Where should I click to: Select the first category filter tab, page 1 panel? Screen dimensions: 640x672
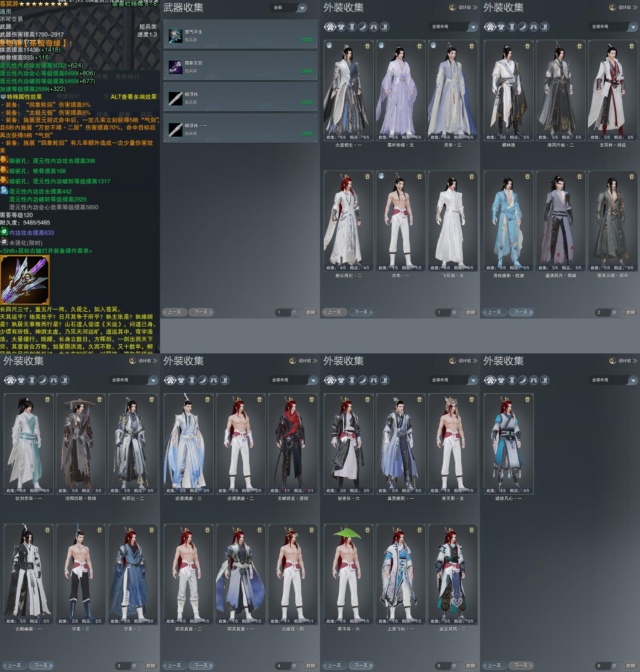pyautogui.click(x=330, y=27)
